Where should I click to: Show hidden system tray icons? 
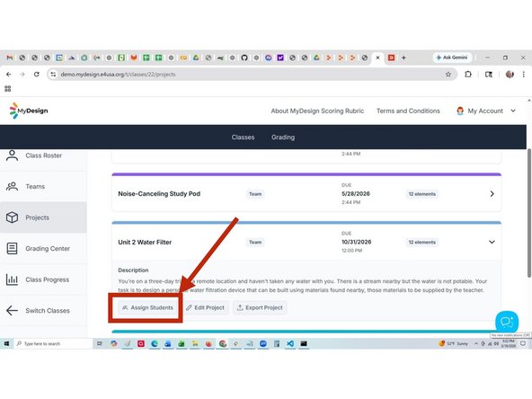tap(476, 343)
